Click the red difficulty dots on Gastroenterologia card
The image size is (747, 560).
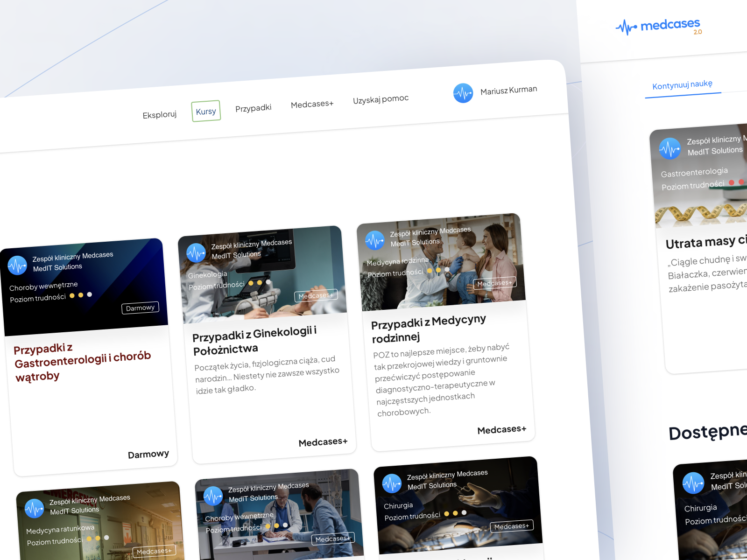click(x=738, y=182)
